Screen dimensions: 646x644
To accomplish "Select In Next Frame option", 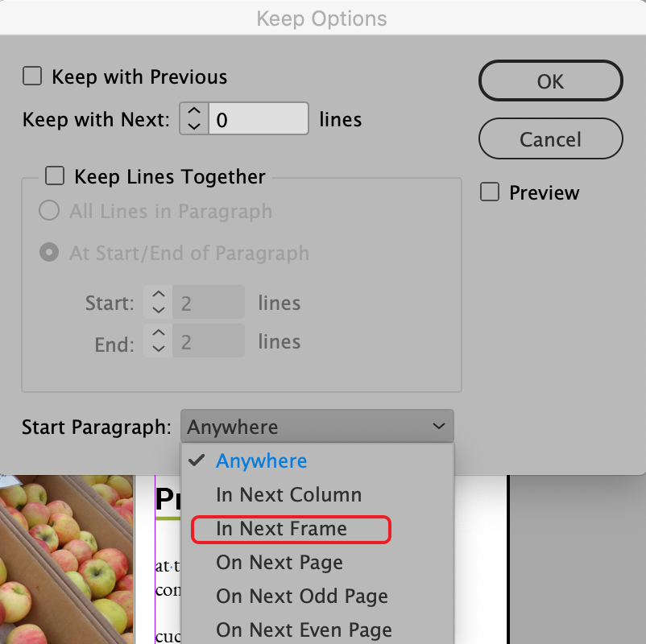I will coord(281,529).
